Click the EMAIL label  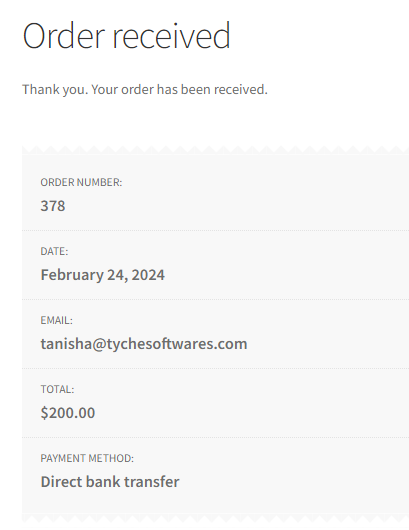[x=56, y=320]
